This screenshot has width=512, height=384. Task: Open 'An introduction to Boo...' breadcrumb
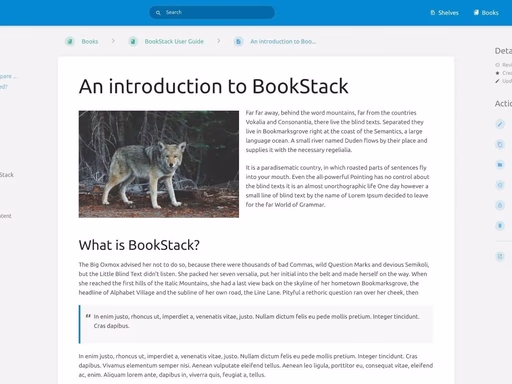click(283, 41)
